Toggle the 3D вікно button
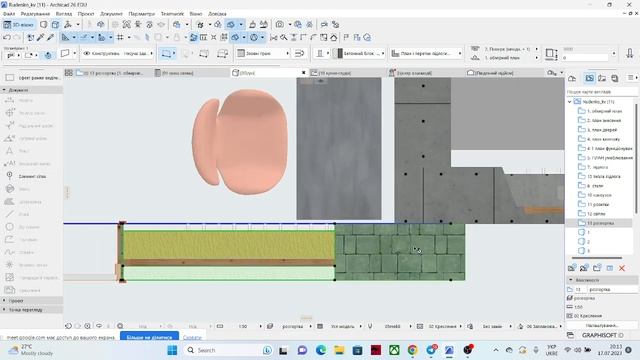 [x=18, y=24]
